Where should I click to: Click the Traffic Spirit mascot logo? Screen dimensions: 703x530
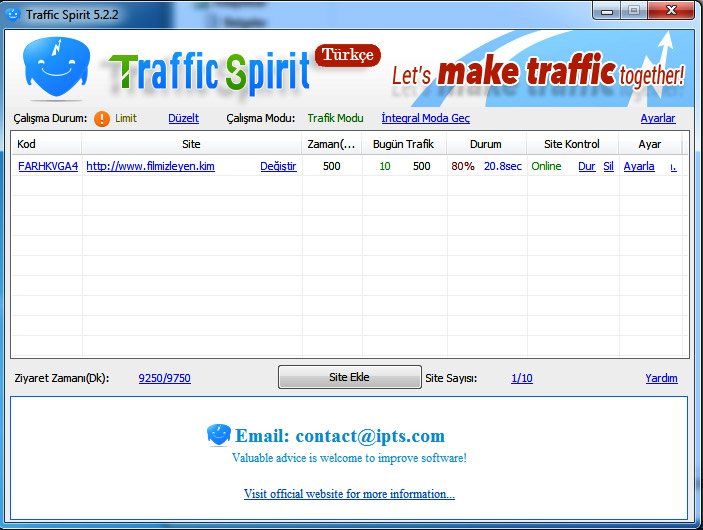pos(56,67)
